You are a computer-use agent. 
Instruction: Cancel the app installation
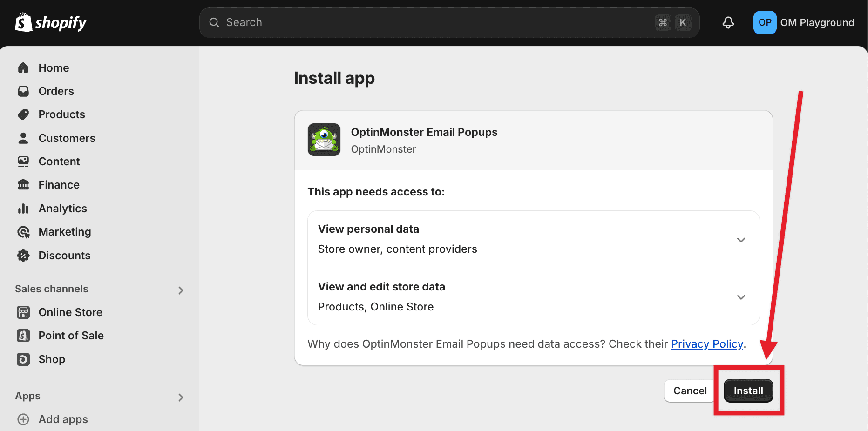pos(690,391)
